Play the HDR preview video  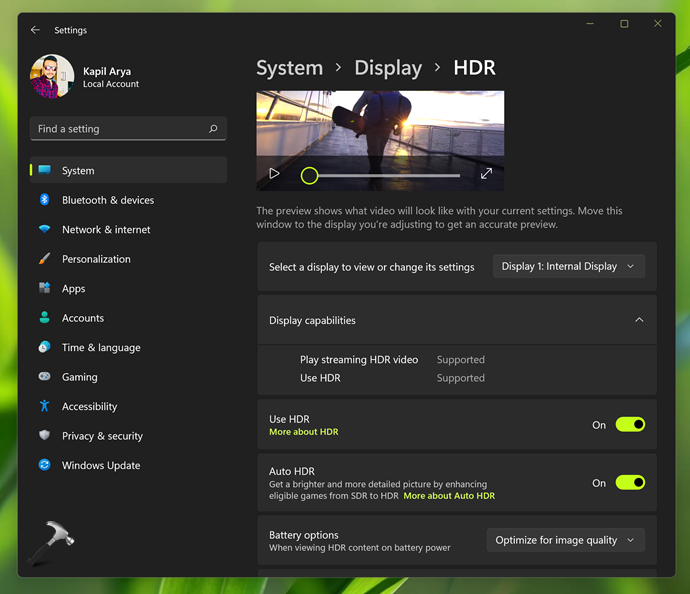click(274, 174)
